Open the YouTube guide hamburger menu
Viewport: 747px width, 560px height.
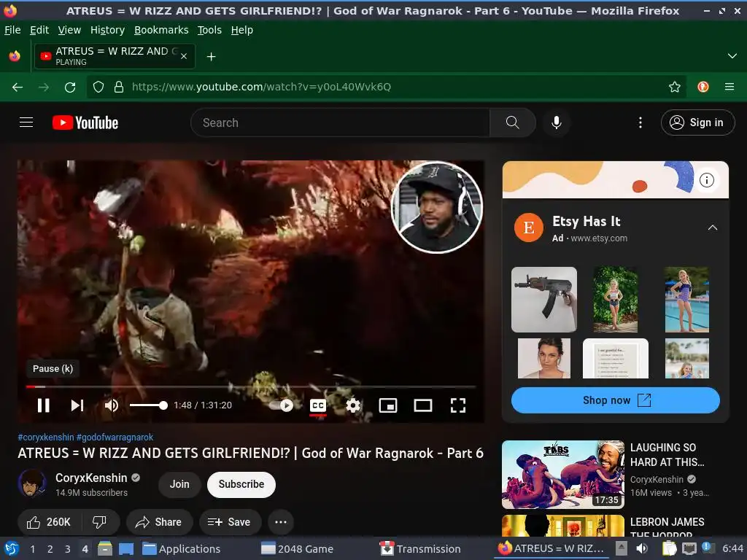[x=26, y=122]
